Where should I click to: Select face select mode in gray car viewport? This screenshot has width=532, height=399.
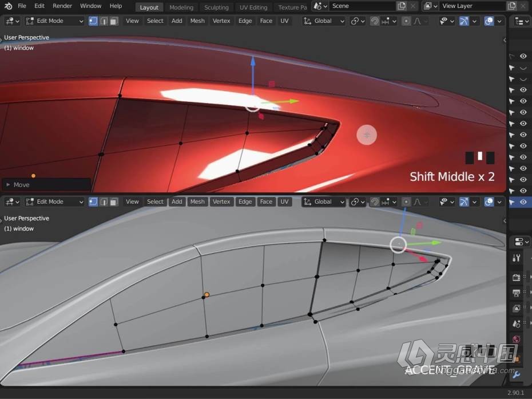[x=114, y=202]
